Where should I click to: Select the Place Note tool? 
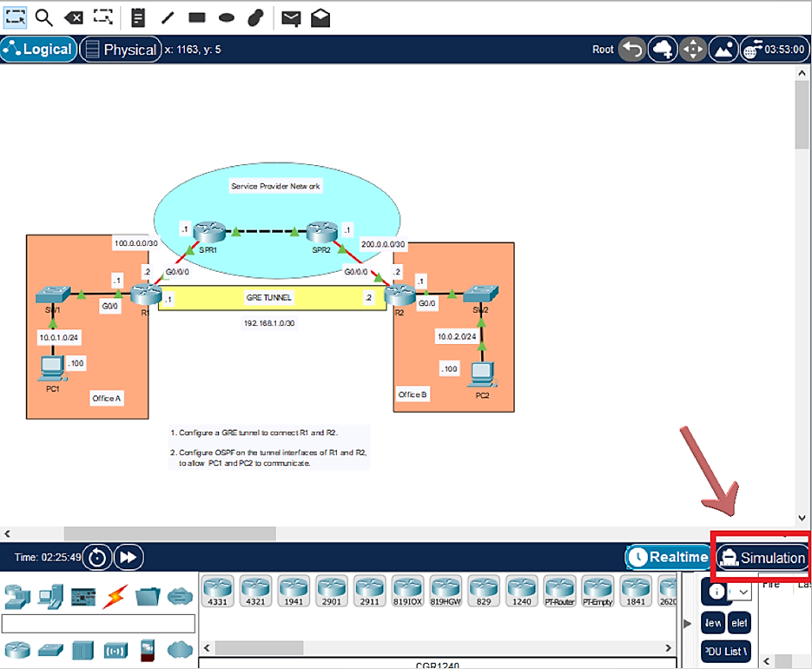pyautogui.click(x=137, y=17)
